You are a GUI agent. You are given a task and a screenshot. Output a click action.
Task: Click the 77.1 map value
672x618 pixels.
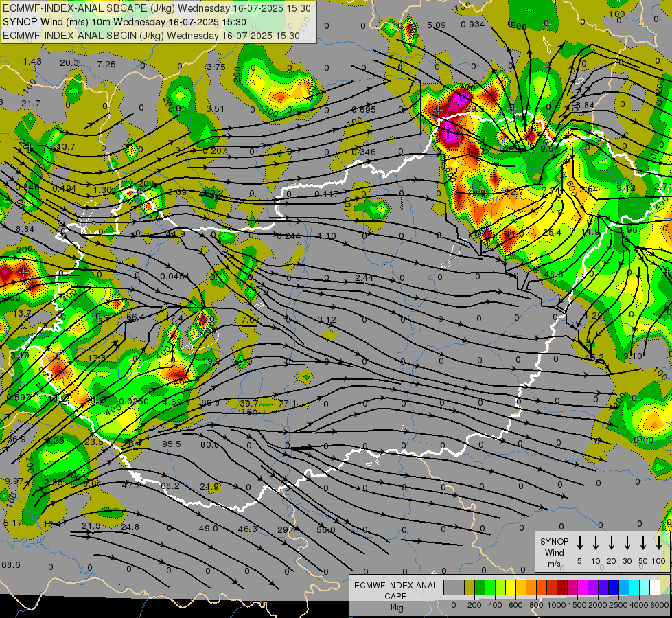point(288,404)
